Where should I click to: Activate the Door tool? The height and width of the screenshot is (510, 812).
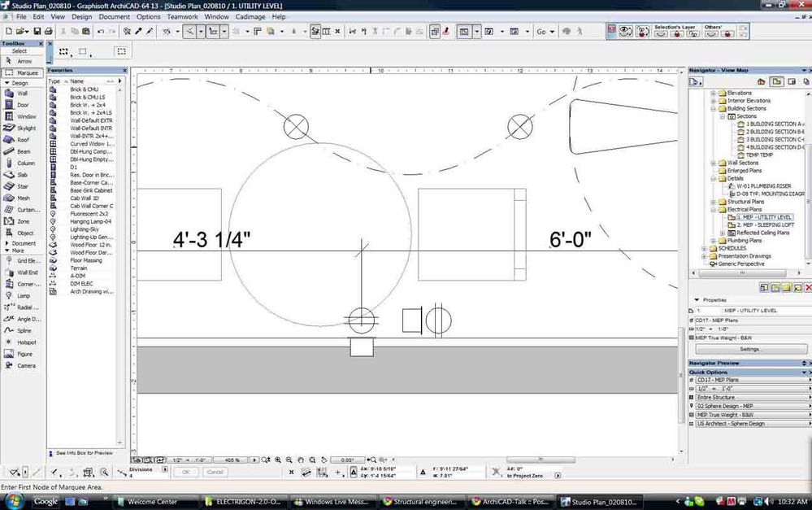23,104
